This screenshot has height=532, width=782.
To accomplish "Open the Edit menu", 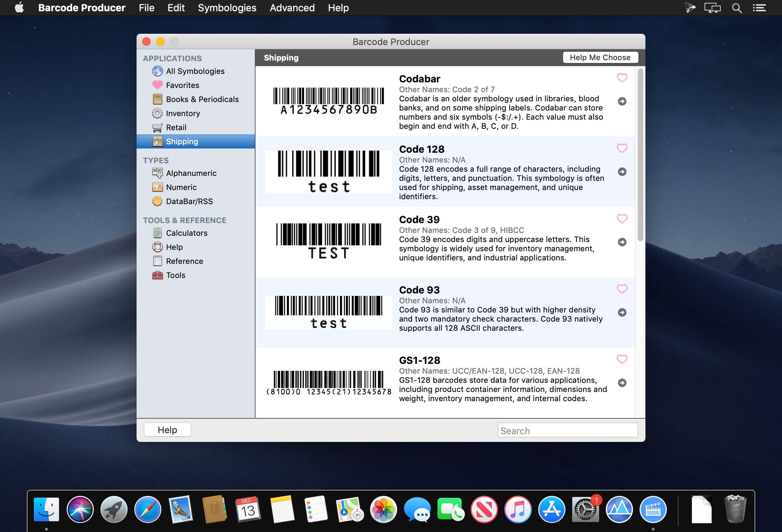I will click(176, 8).
